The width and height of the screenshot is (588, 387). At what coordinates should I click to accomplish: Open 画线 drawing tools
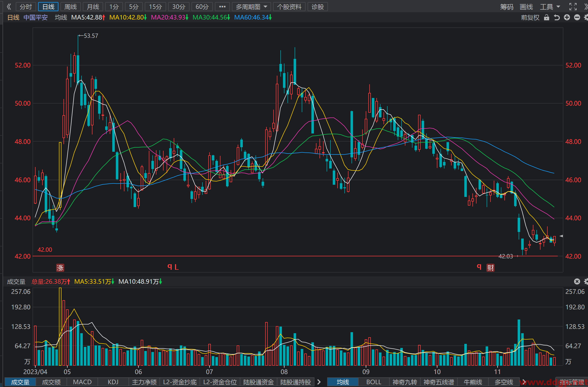point(526,7)
